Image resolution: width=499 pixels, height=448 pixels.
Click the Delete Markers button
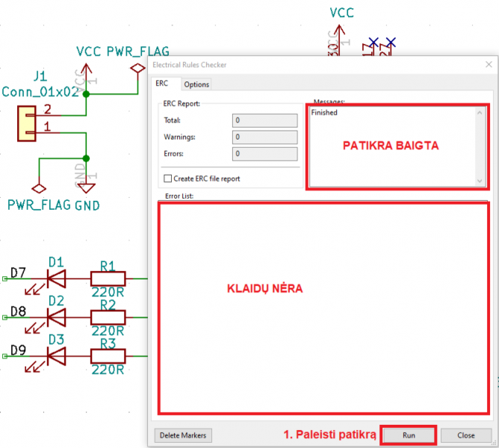click(x=183, y=435)
